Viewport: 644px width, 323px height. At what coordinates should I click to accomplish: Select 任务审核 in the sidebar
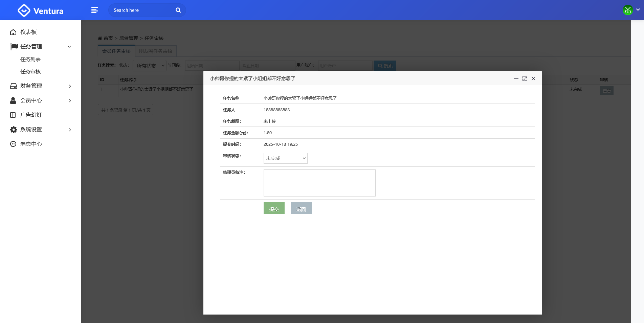point(30,72)
